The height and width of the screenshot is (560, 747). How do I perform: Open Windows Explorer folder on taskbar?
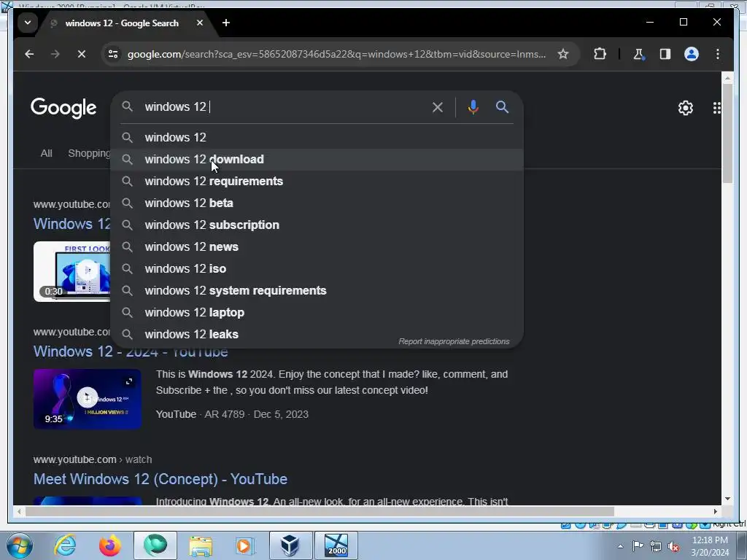(x=201, y=545)
